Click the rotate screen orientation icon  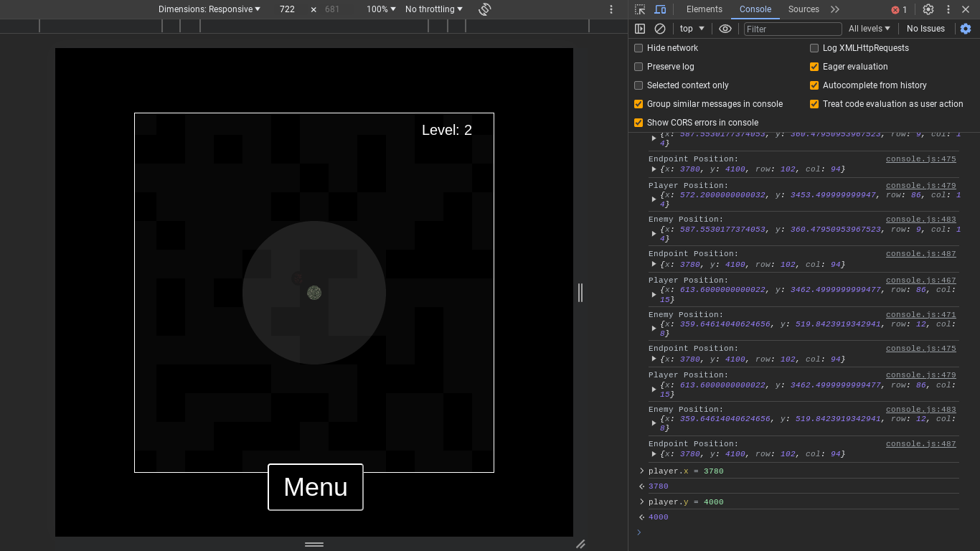pyautogui.click(x=485, y=9)
